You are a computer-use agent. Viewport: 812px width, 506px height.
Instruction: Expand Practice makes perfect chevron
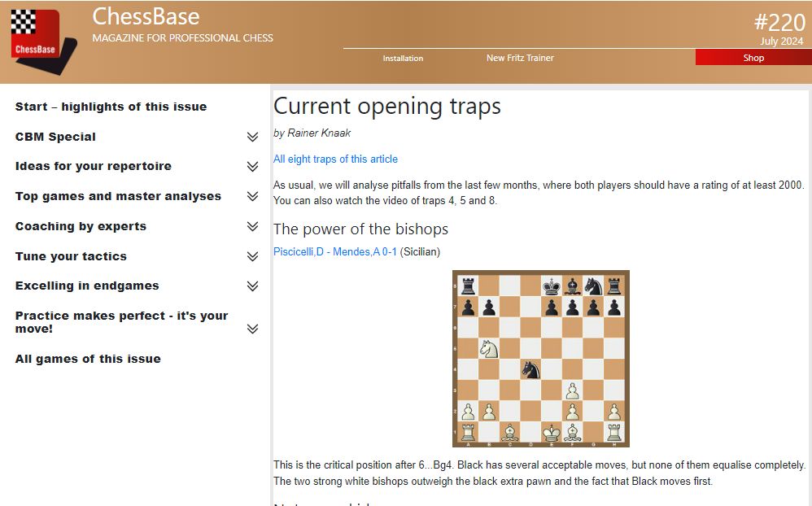(252, 329)
